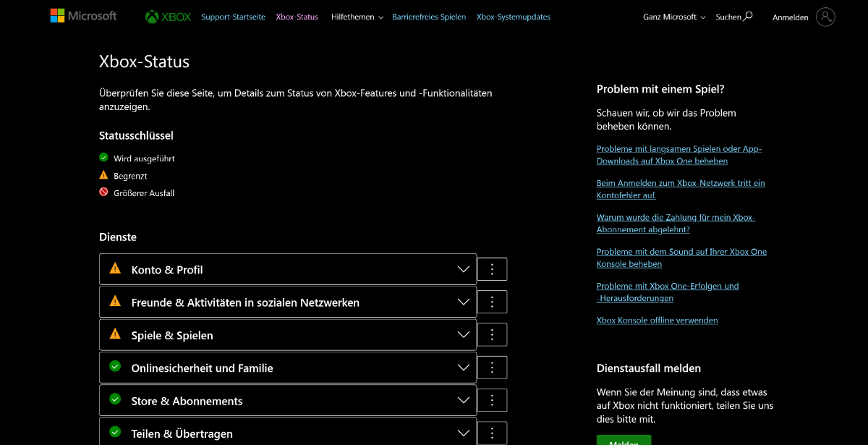868x445 pixels.
Task: Click the Microsoft logo
Action: click(x=83, y=16)
